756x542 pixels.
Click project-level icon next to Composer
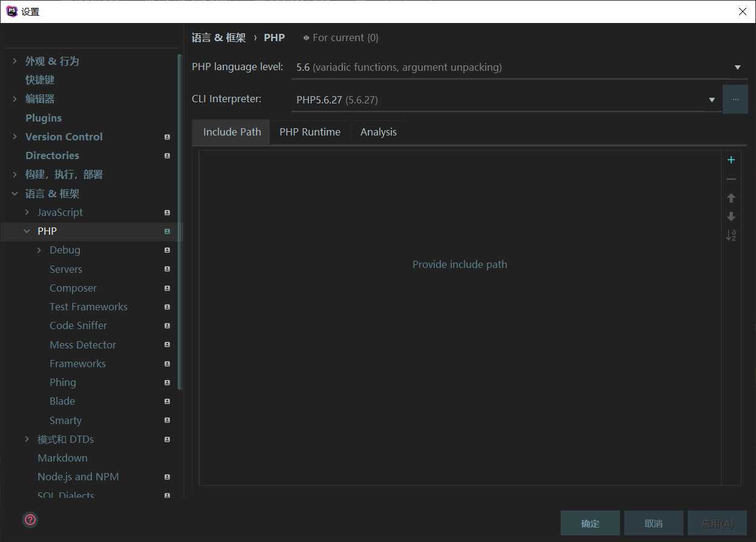168,289
